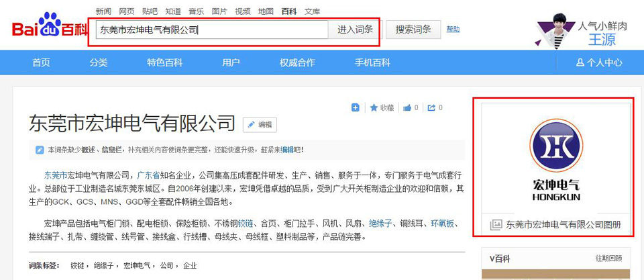Click the 公司 entry tag
Image resolution: width=644 pixels, height=280 pixels.
pyautogui.click(x=167, y=266)
